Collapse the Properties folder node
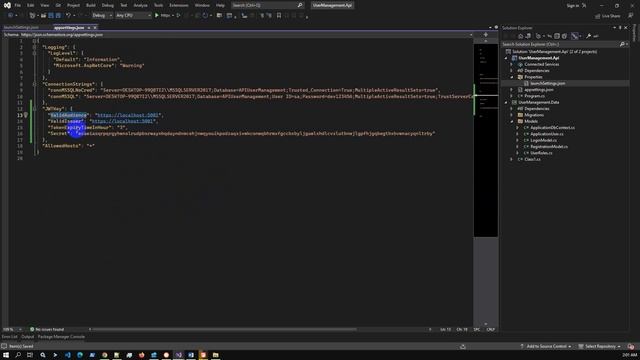 point(511,77)
